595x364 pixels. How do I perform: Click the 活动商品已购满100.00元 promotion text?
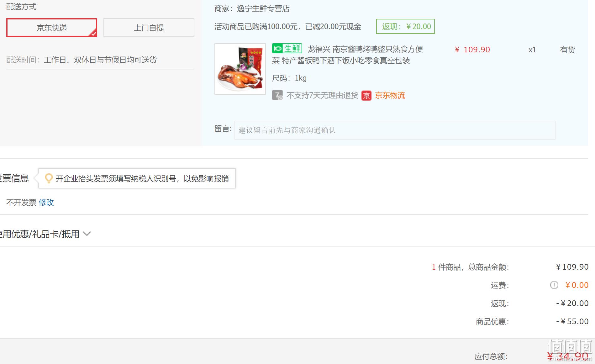coord(288,27)
